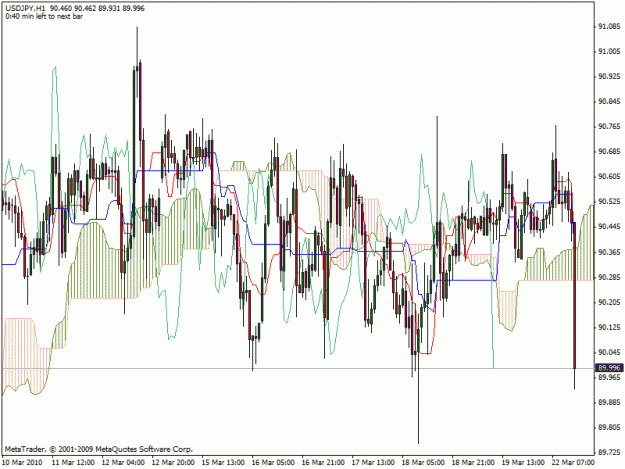Select the '18 Mar 21:00' time axis label
This screenshot has width=625, height=469.
[473, 463]
